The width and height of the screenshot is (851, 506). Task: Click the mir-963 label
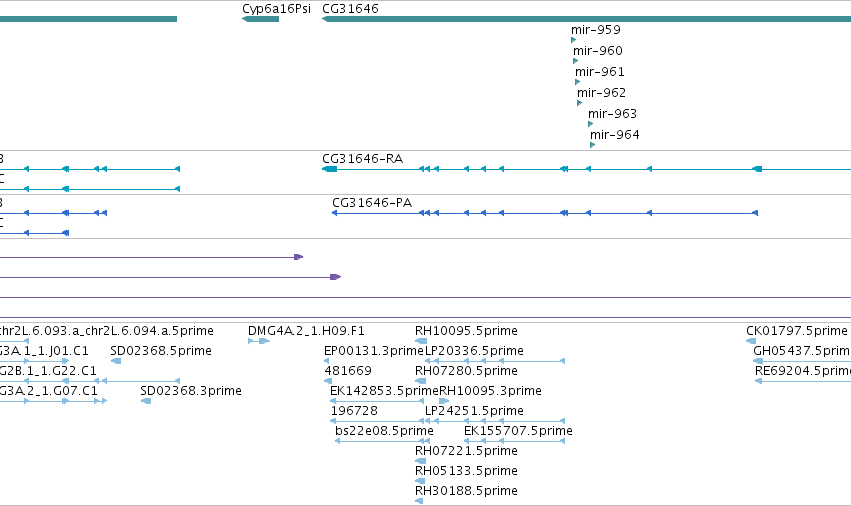coord(612,113)
